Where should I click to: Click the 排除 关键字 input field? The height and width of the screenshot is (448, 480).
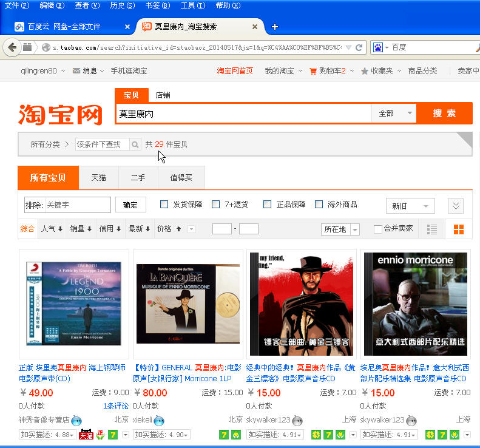tap(67, 205)
